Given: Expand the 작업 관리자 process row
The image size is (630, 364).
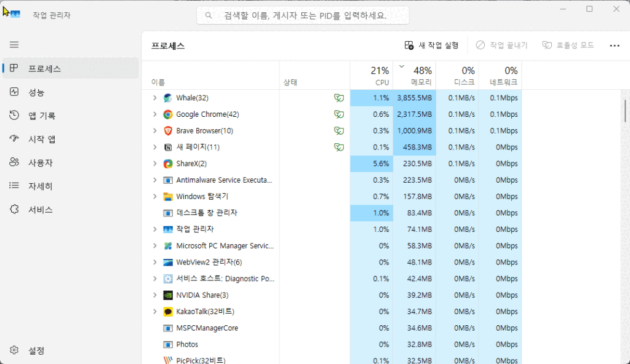Looking at the screenshot, I should click(x=154, y=229).
